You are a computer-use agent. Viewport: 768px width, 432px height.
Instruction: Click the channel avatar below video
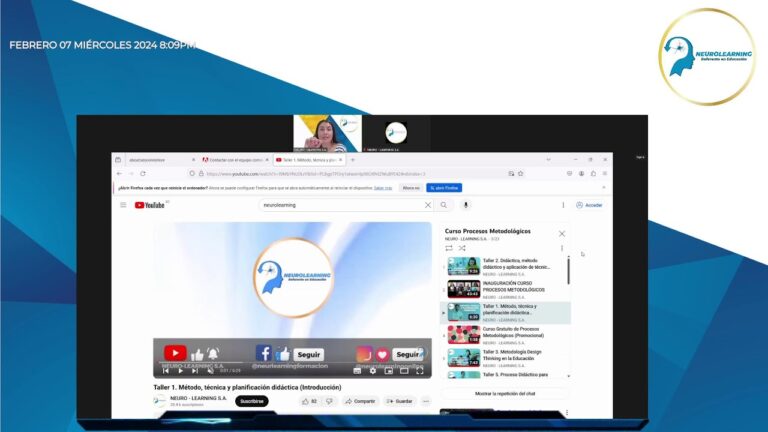pyautogui.click(x=160, y=401)
